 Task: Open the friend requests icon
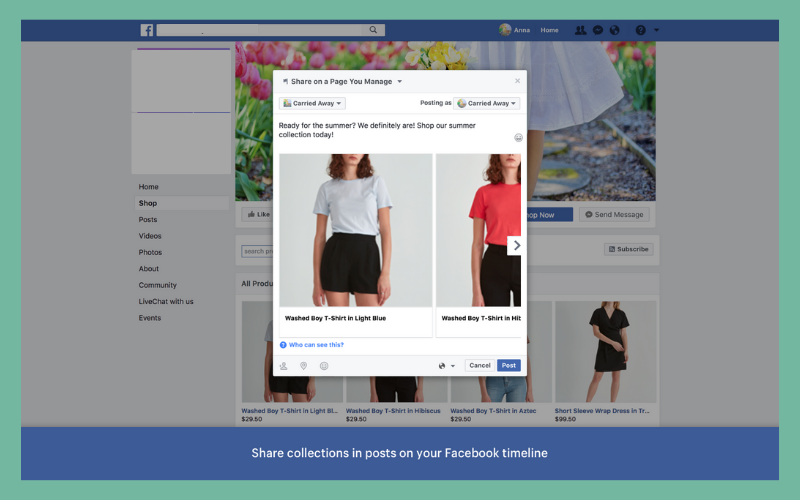coord(581,30)
